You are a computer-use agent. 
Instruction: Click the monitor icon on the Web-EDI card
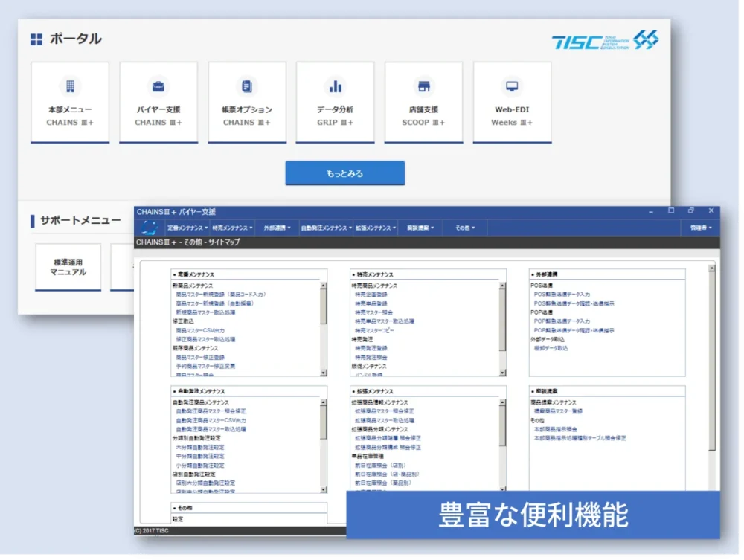click(512, 86)
